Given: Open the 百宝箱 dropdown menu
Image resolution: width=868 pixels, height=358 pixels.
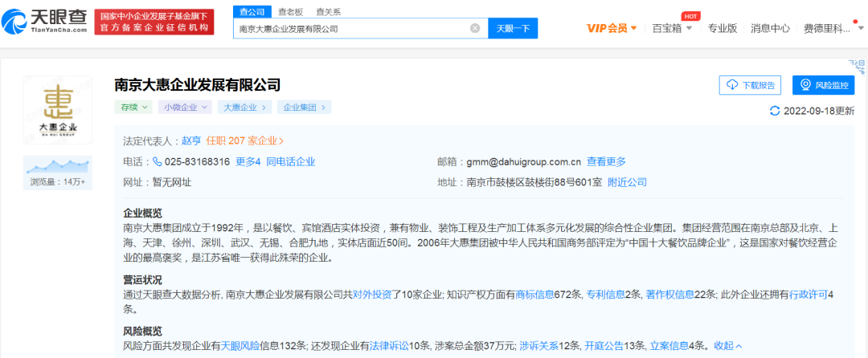Looking at the screenshot, I should point(672,28).
